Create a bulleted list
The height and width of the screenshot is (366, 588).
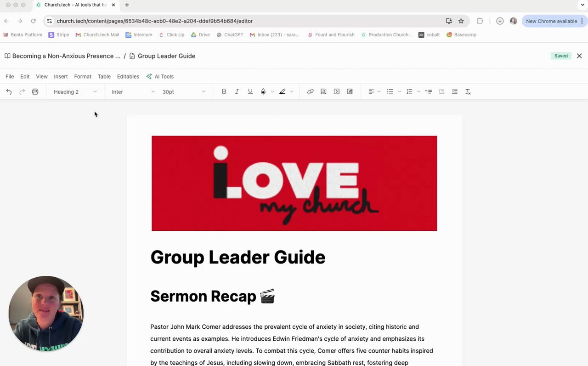point(390,91)
